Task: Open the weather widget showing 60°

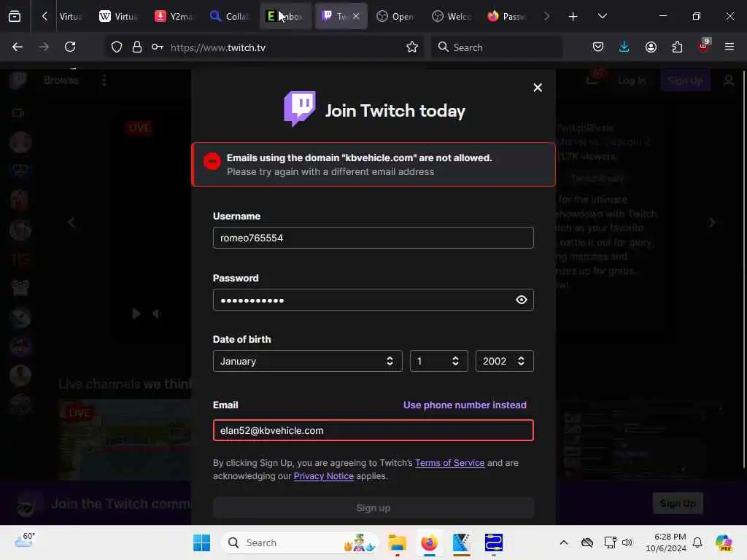Action: tap(25, 540)
